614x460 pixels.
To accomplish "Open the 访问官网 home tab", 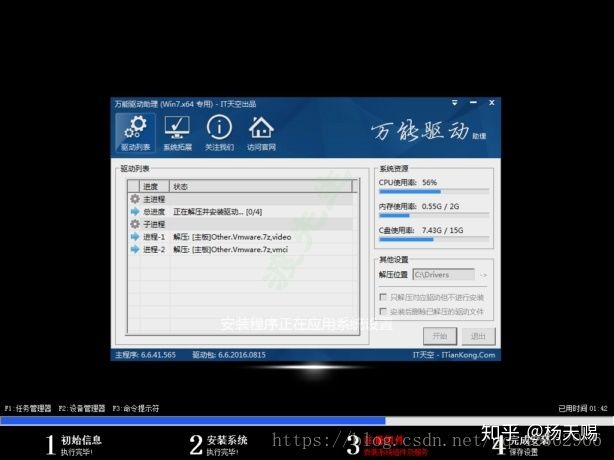I will tap(261, 133).
